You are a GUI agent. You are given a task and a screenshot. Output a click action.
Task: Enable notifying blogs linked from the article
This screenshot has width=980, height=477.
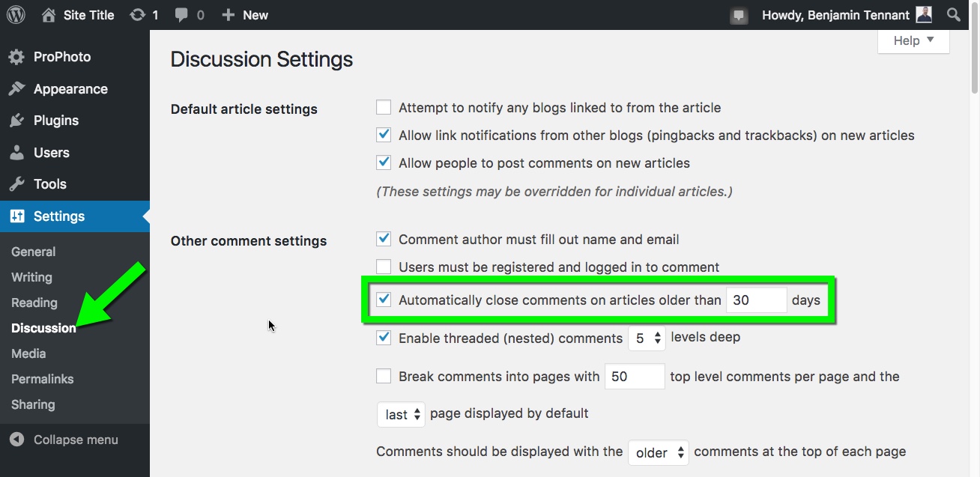click(x=384, y=108)
